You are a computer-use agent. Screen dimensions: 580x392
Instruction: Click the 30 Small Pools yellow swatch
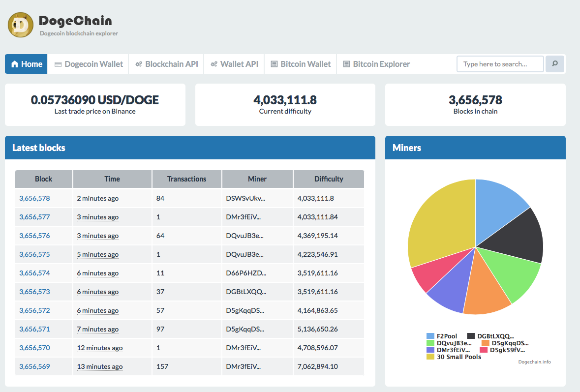pos(430,357)
